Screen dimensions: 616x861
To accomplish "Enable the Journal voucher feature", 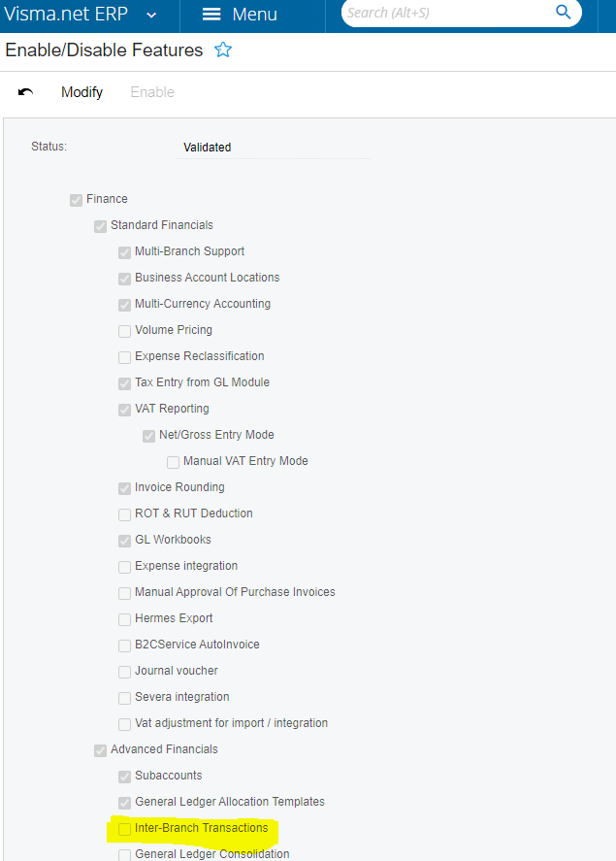I will tap(124, 671).
